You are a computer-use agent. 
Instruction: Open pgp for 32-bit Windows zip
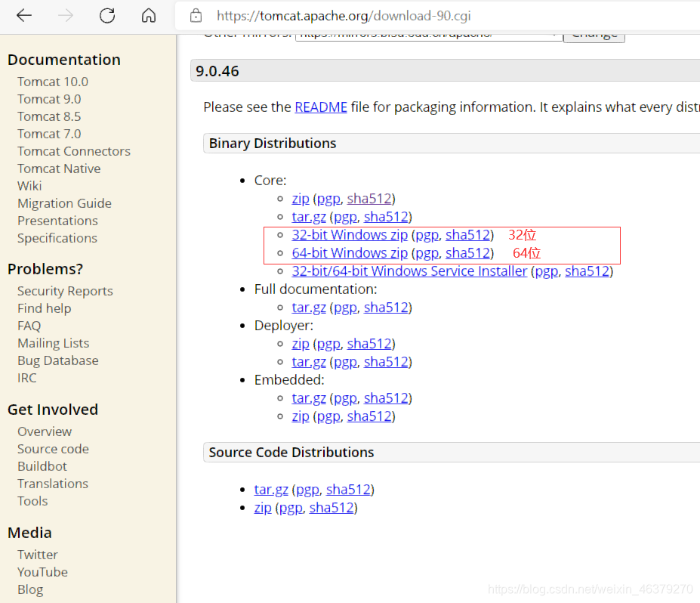point(427,235)
